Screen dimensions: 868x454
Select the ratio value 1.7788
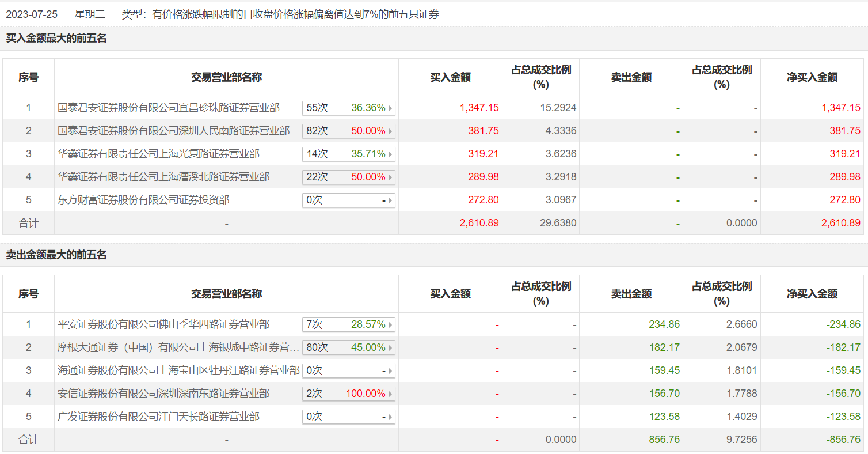(741, 394)
